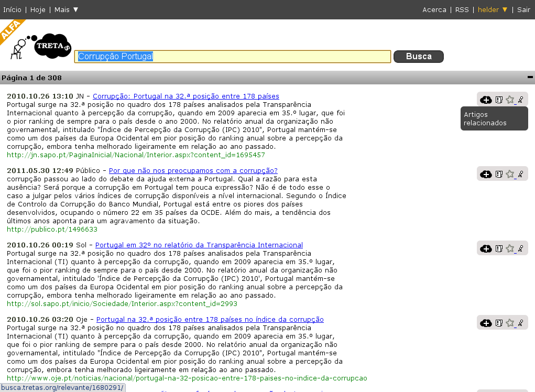Open related articles cloud icon for JN article
The image size is (535, 392).
pos(486,100)
